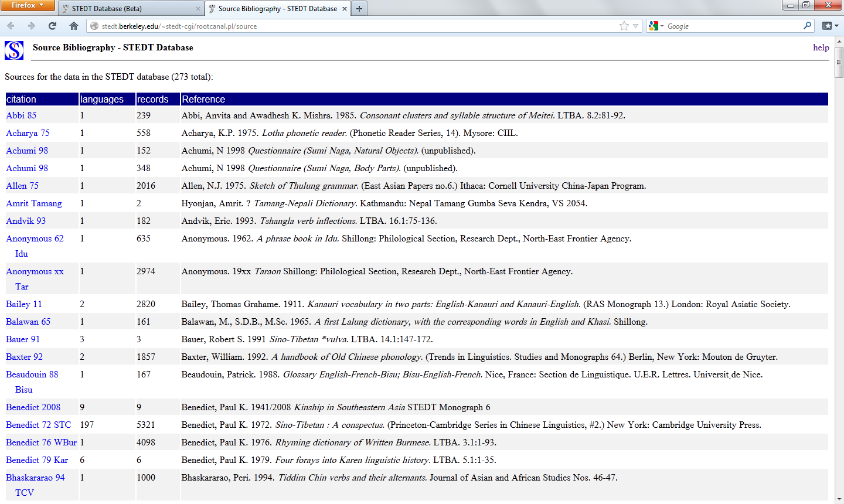Image resolution: width=844 pixels, height=504 pixels.
Task: Reload the current page
Action: [x=53, y=26]
